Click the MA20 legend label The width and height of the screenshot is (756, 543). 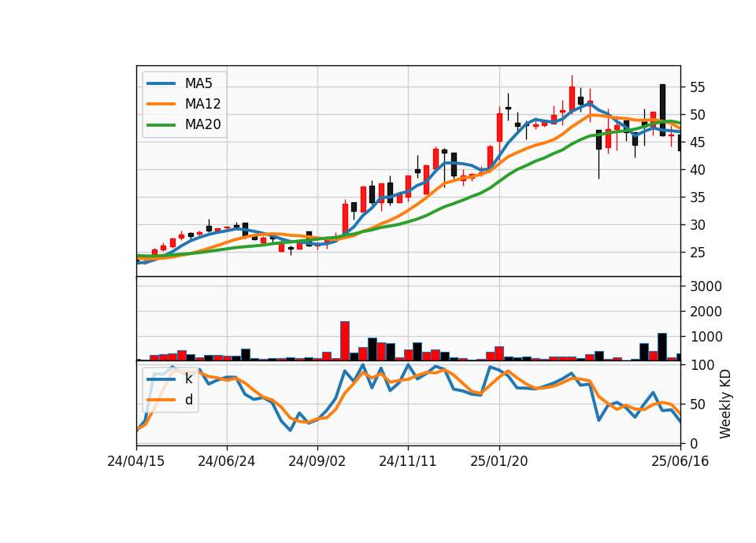pos(202,125)
